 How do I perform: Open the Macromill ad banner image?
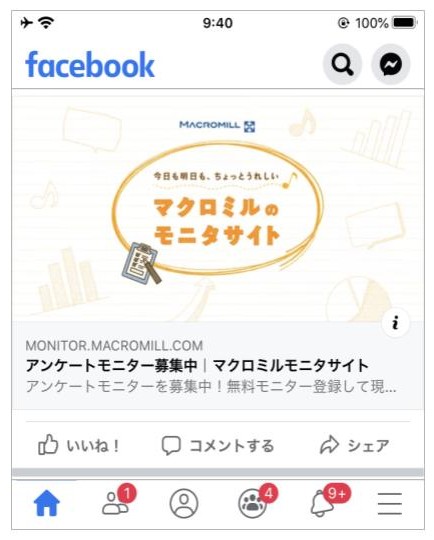218,209
